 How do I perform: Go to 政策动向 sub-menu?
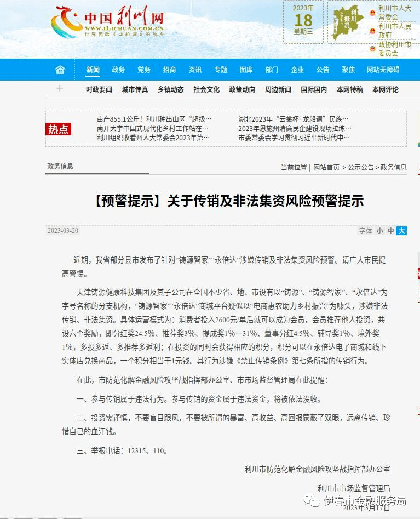click(x=242, y=89)
